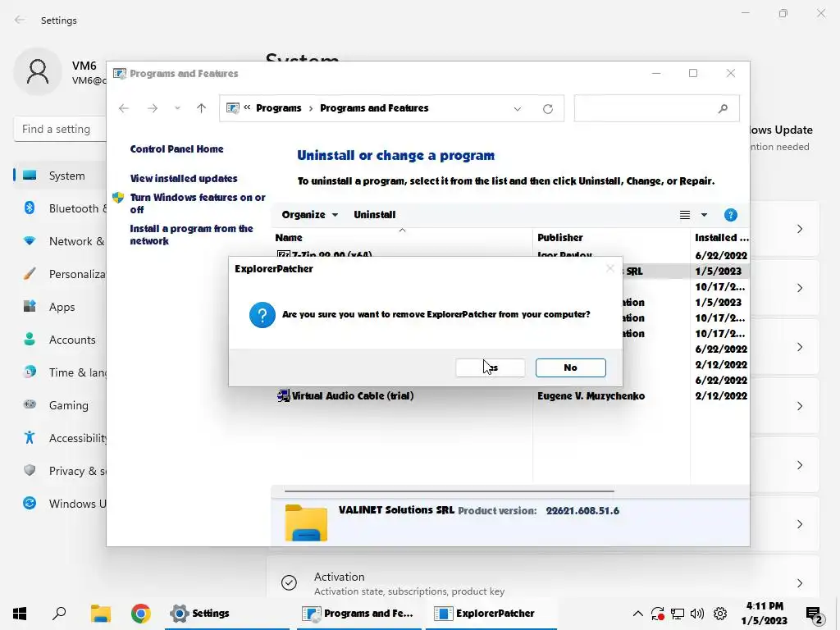
Task: Click Virtual Audio Cable program icon
Action: pos(283,396)
